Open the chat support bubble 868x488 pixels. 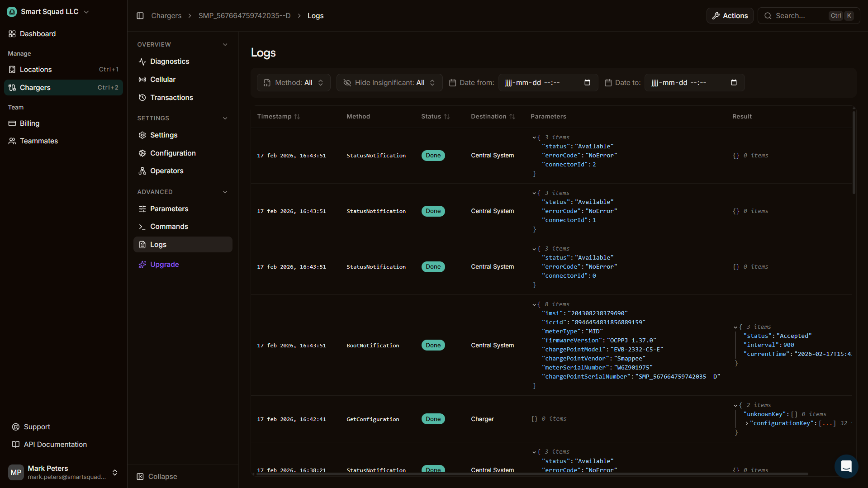[x=846, y=466]
